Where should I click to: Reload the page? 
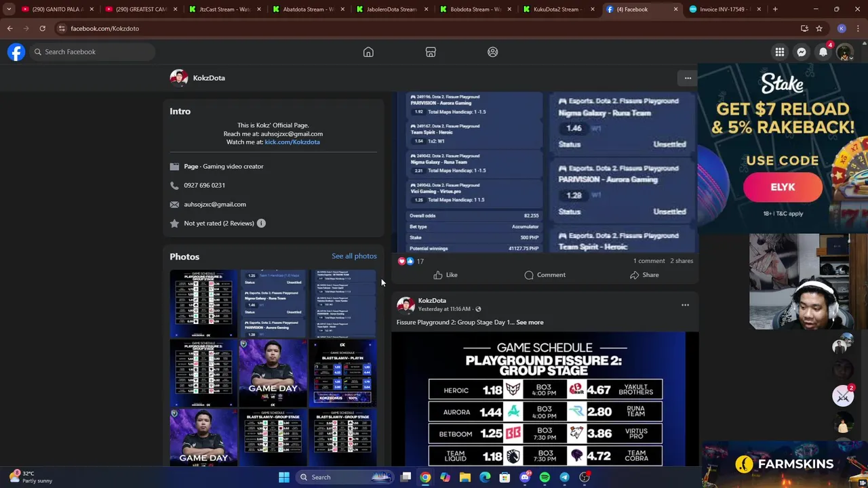pos(42,28)
